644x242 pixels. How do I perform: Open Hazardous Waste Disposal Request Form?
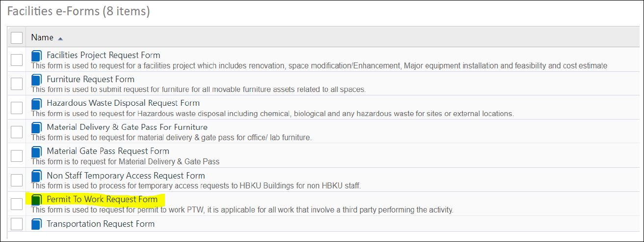(123, 103)
